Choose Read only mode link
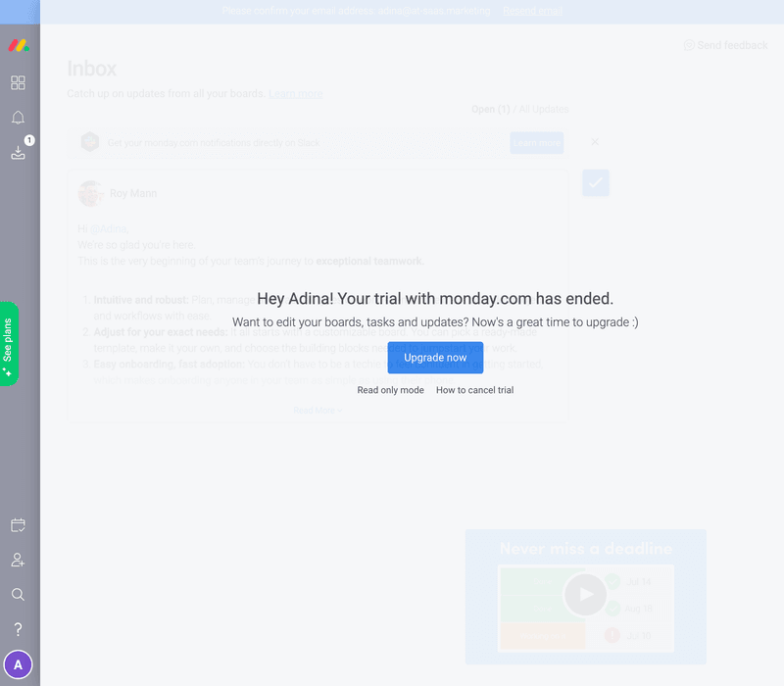Viewport: 784px width, 686px height. click(390, 390)
